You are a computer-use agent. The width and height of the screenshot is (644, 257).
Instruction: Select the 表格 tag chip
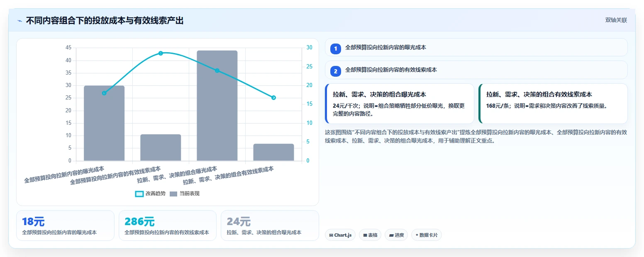pyautogui.click(x=370, y=235)
